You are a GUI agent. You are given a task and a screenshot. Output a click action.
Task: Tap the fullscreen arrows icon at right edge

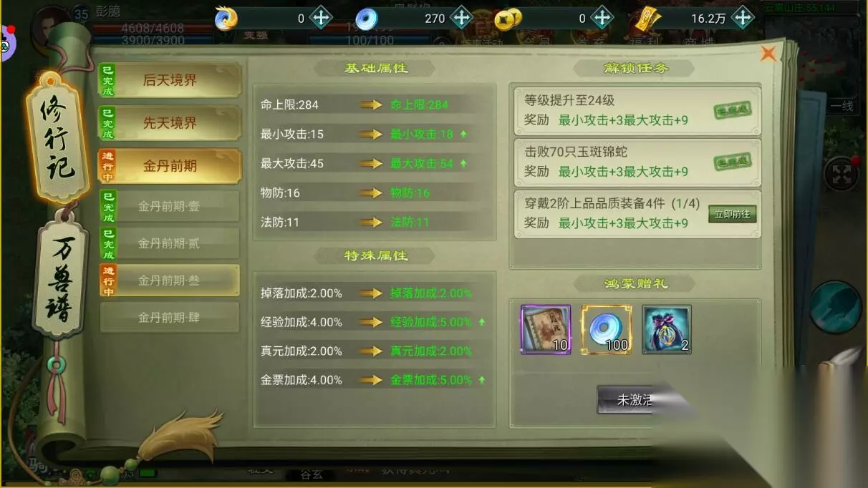tap(839, 174)
